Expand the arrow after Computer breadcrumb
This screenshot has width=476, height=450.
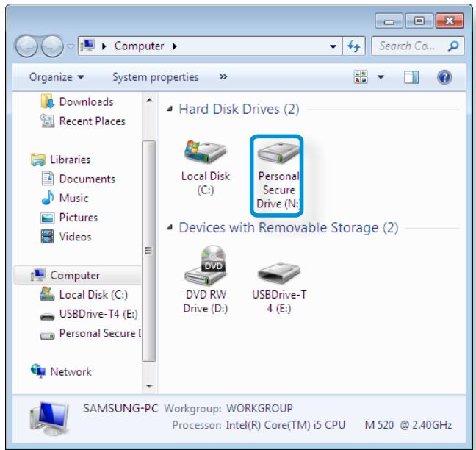pos(175,46)
